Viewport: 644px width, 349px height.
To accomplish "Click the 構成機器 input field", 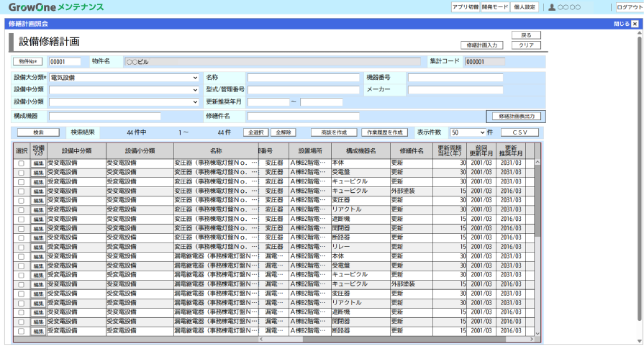I will 105,116.
